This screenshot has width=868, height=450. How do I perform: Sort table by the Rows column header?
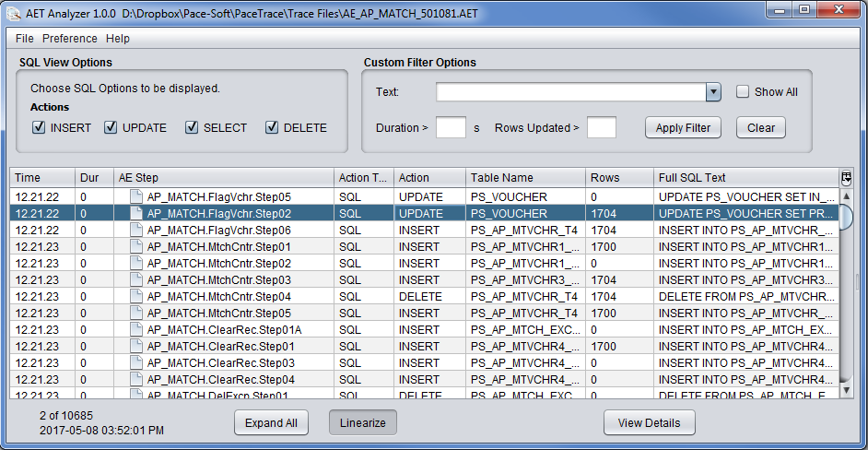(618, 178)
